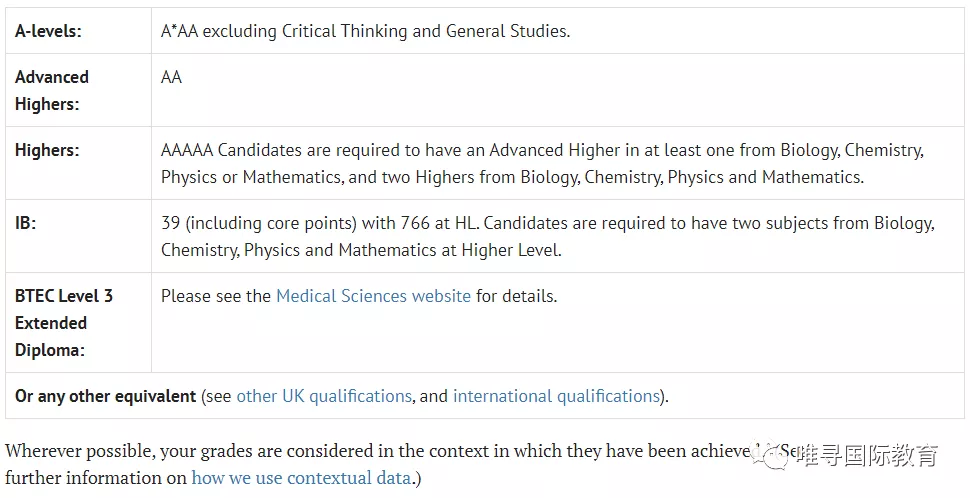Visit how we use contextual data link
Screen dimensions: 970x498
301,478
